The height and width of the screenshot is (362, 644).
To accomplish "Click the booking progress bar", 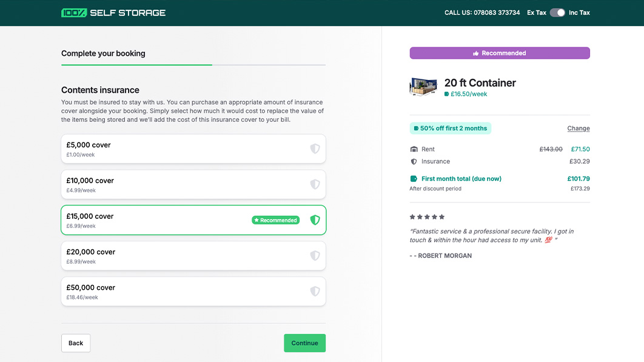I will point(193,64).
